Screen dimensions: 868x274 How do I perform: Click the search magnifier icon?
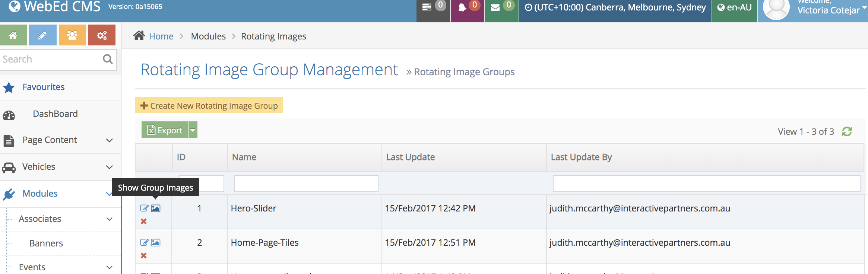[108, 59]
